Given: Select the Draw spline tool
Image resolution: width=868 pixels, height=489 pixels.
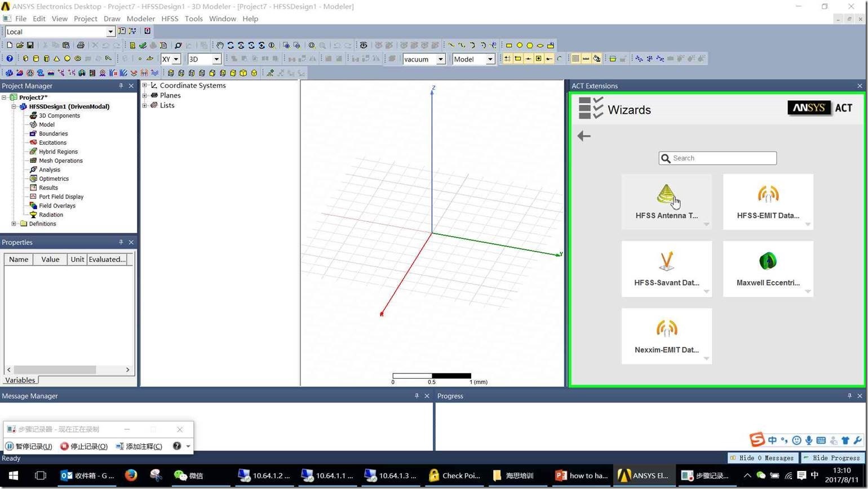Looking at the screenshot, I should tap(462, 45).
